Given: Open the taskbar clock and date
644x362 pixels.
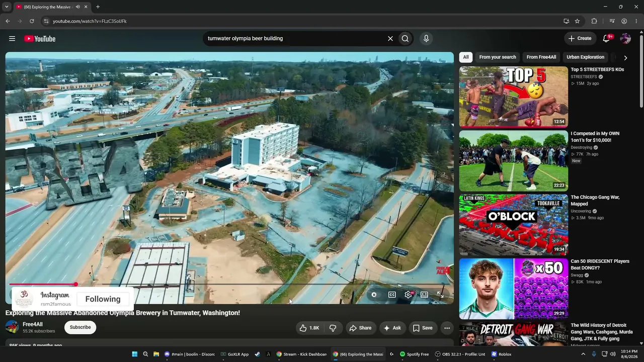Looking at the screenshot, I should tap(630, 354).
